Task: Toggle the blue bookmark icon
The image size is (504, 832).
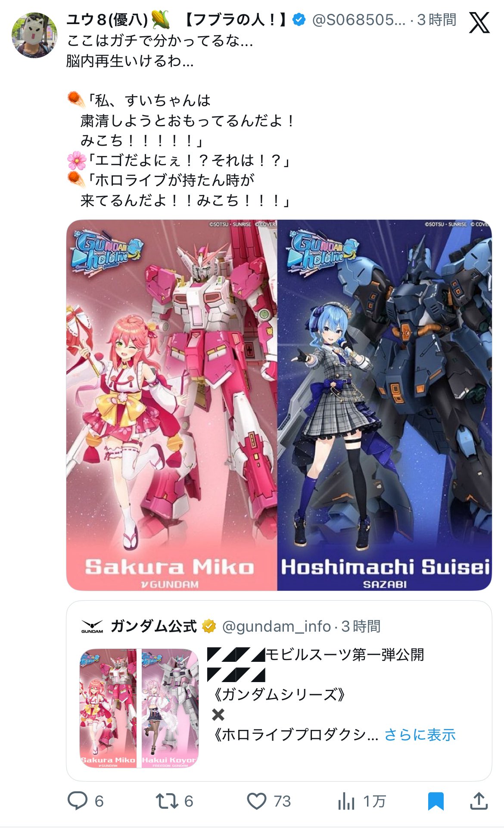Action: tap(436, 801)
